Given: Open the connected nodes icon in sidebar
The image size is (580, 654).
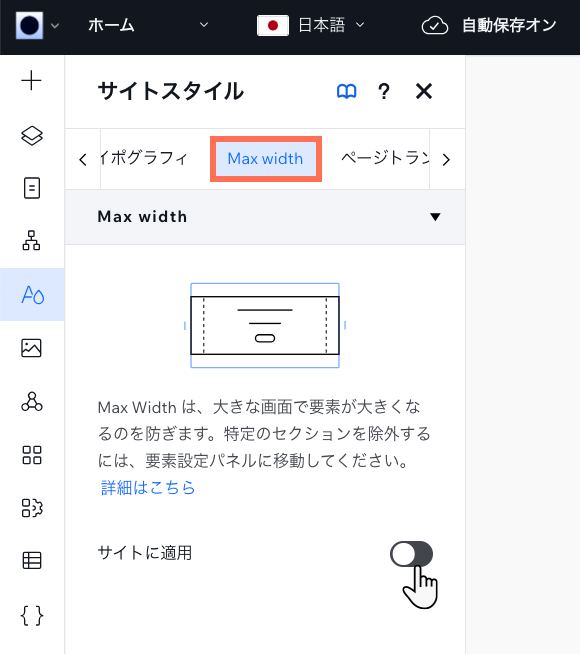Looking at the screenshot, I should click(x=32, y=402).
